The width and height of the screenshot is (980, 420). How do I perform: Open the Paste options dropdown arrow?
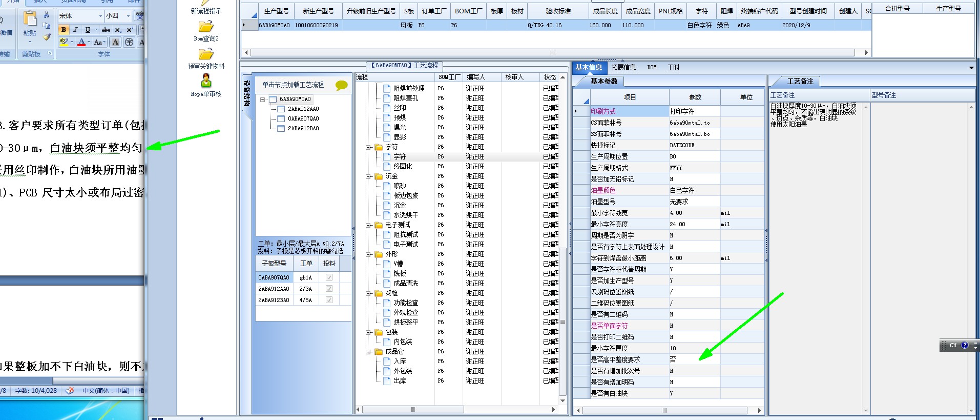(30, 41)
